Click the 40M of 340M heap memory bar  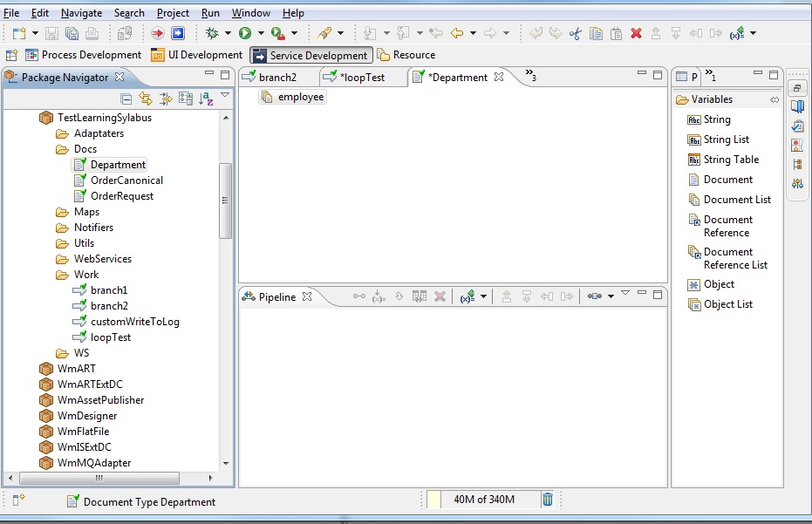pos(484,500)
